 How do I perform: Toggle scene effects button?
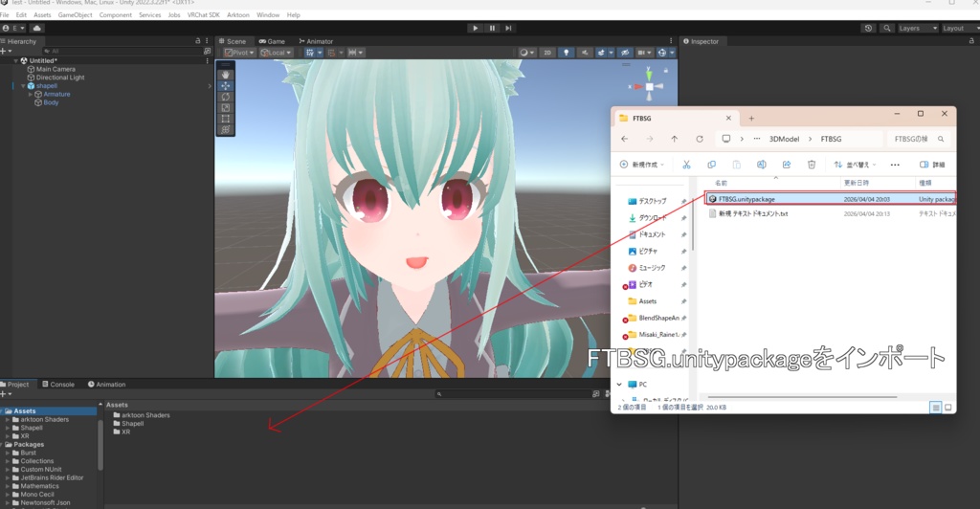pos(603,53)
